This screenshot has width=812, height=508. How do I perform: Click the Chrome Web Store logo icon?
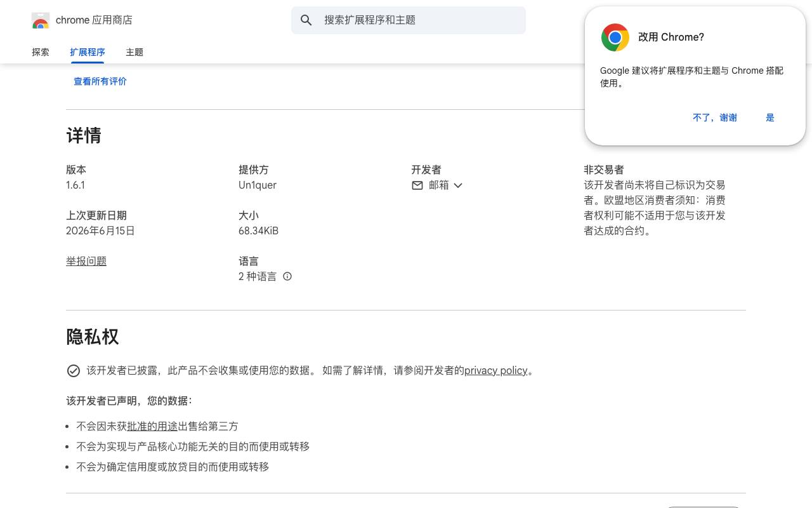click(x=41, y=20)
